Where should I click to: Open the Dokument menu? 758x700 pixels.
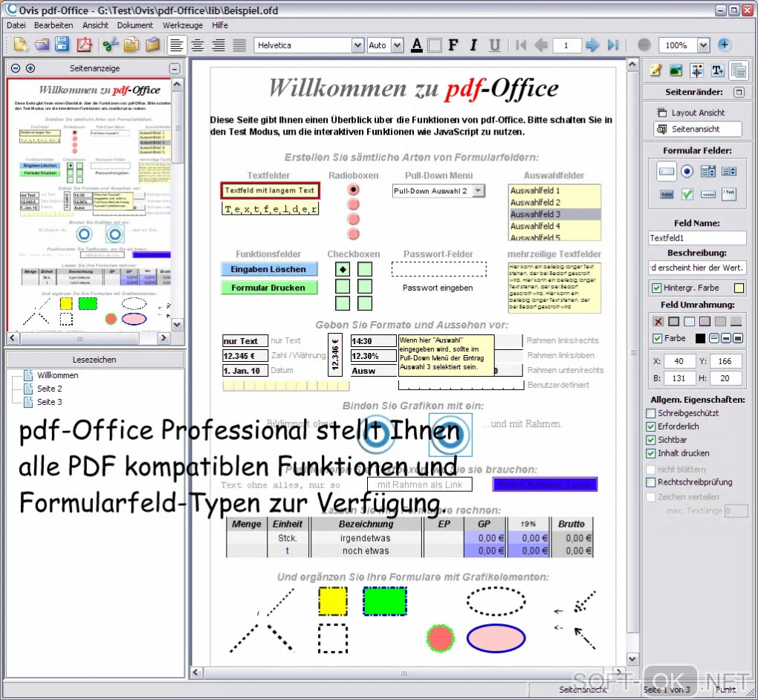pyautogui.click(x=135, y=25)
